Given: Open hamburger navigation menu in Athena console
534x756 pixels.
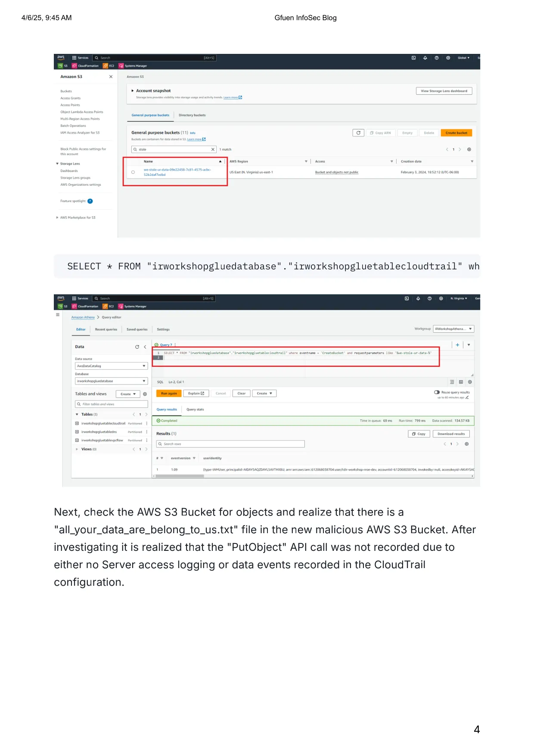Looking at the screenshot, I should 58,315.
